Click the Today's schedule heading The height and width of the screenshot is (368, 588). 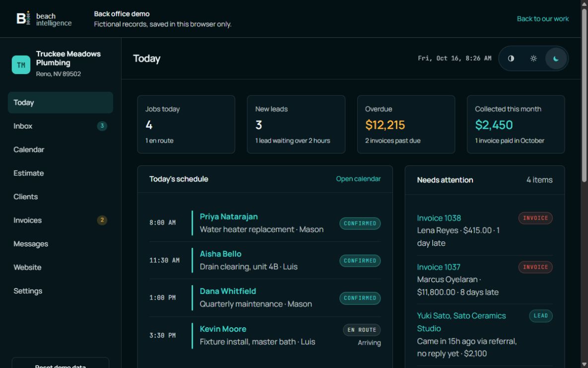click(x=179, y=179)
